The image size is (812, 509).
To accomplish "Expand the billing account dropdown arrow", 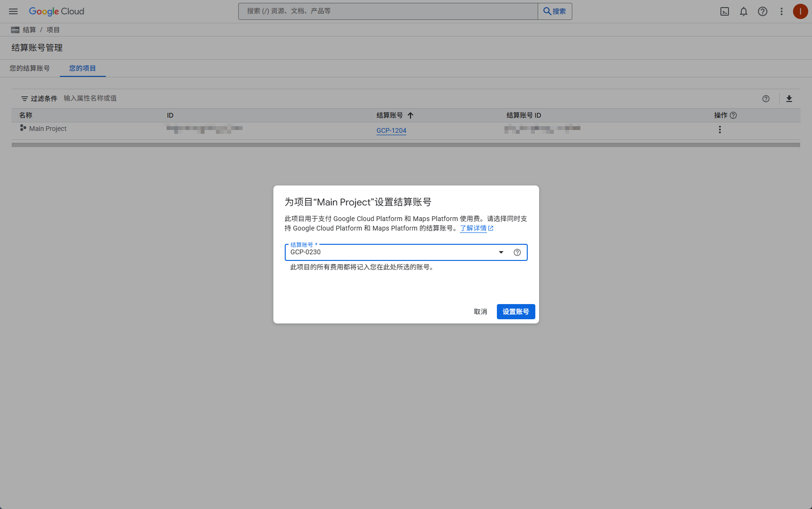I will pyautogui.click(x=501, y=252).
